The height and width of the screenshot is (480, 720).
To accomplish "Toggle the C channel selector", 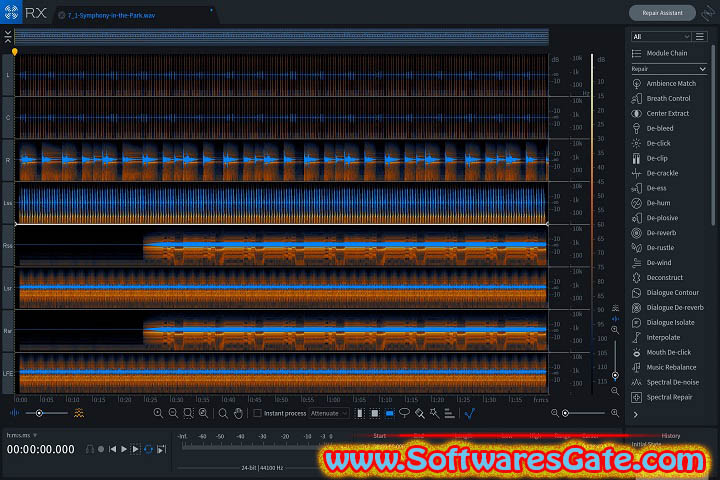I will pyautogui.click(x=8, y=118).
